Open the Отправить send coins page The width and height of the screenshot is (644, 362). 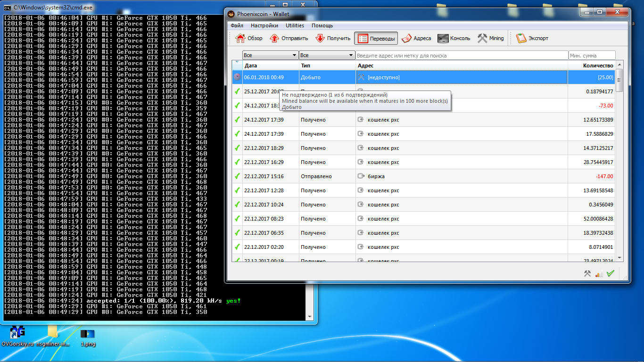click(x=289, y=38)
